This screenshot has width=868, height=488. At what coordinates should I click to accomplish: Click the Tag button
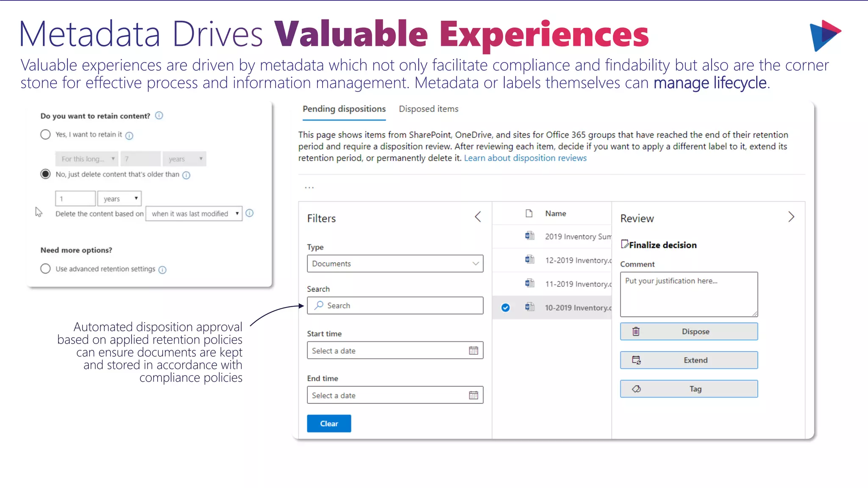[689, 389]
